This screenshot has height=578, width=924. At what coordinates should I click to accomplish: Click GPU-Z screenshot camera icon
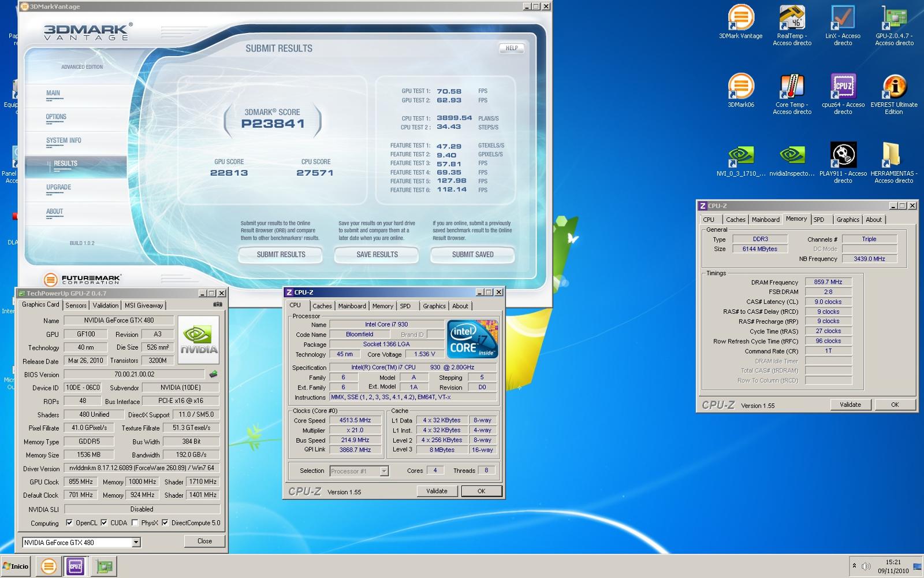[x=218, y=304]
